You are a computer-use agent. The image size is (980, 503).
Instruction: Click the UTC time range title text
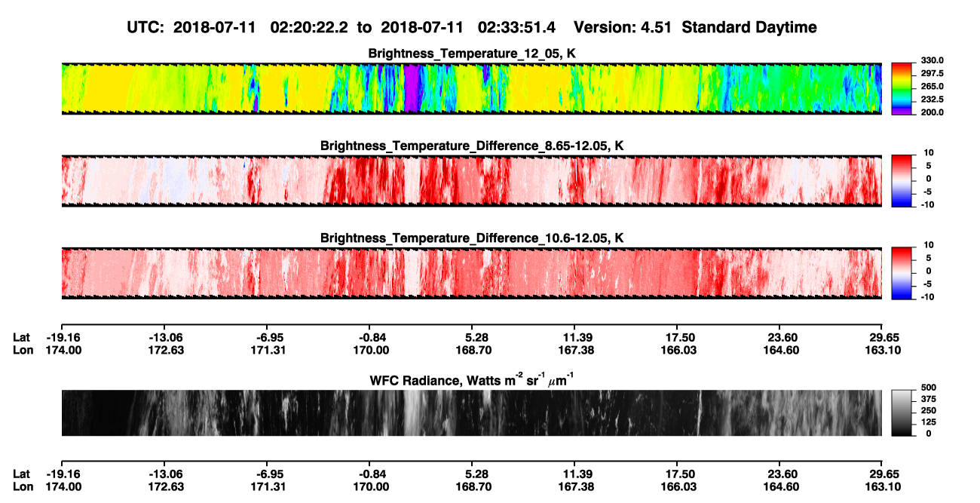472,28
